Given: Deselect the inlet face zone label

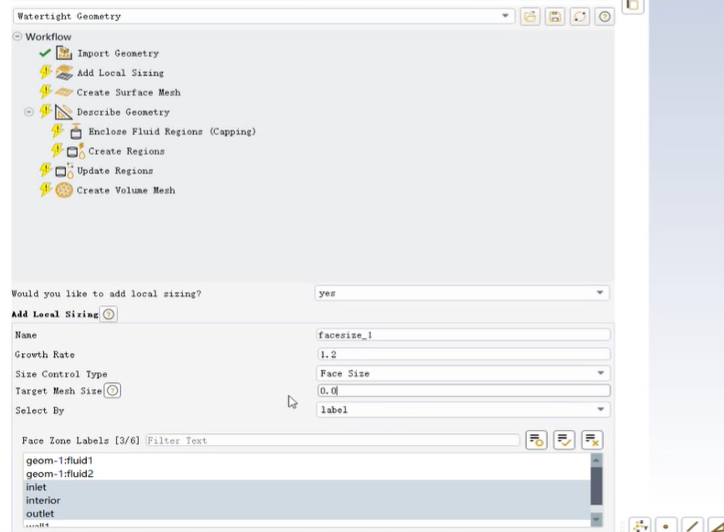Looking at the screenshot, I should click(36, 487).
